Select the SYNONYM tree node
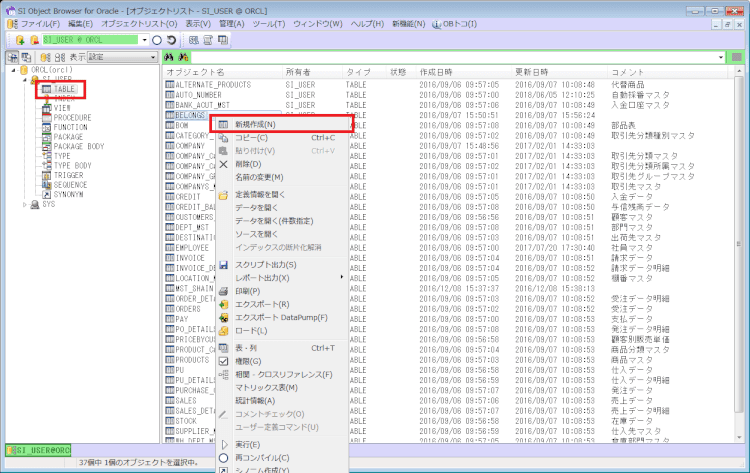The image size is (750, 473). pos(68,195)
